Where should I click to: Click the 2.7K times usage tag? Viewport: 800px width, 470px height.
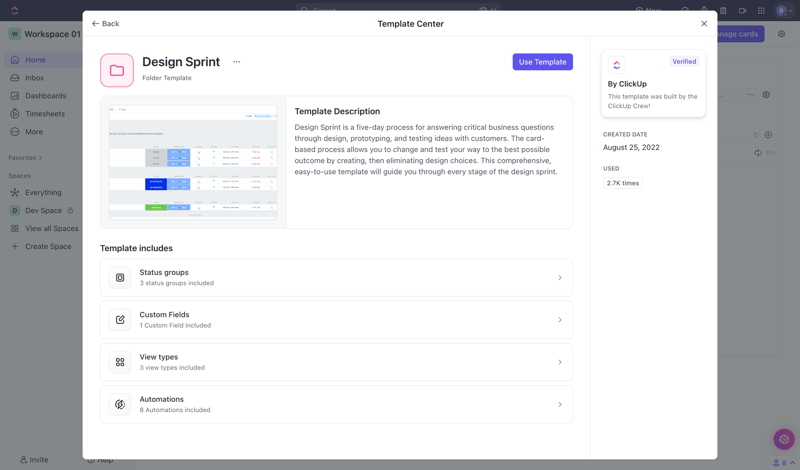(622, 183)
